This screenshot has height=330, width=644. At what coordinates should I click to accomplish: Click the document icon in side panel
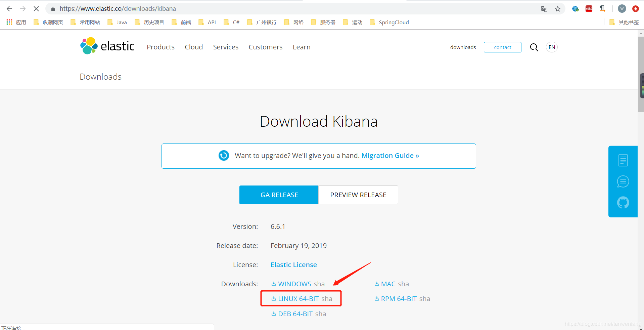[623, 160]
